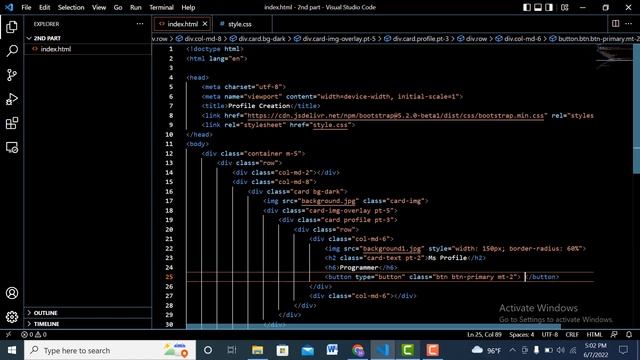Image resolution: width=640 pixels, height=360 pixels.
Task: Click Windows Start button
Action: tap(12, 350)
